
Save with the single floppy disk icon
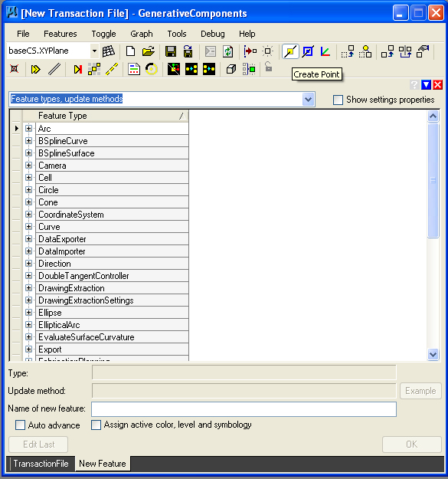[171, 51]
